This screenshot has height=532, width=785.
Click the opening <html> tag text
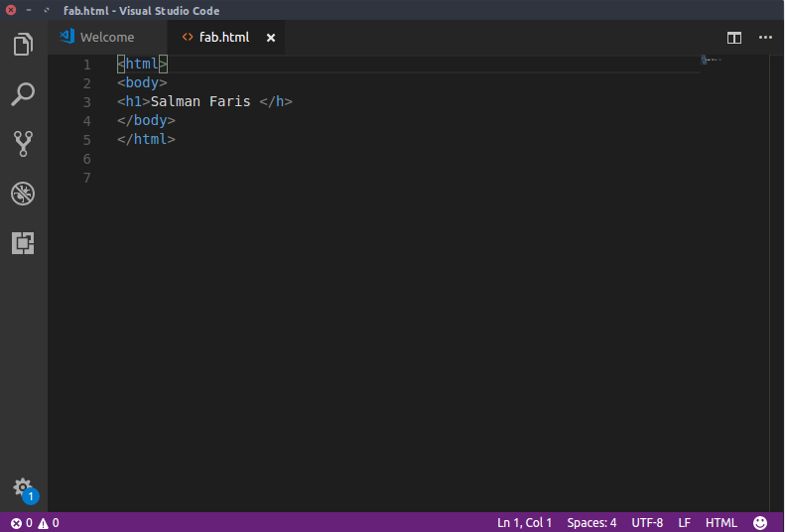[142, 65]
